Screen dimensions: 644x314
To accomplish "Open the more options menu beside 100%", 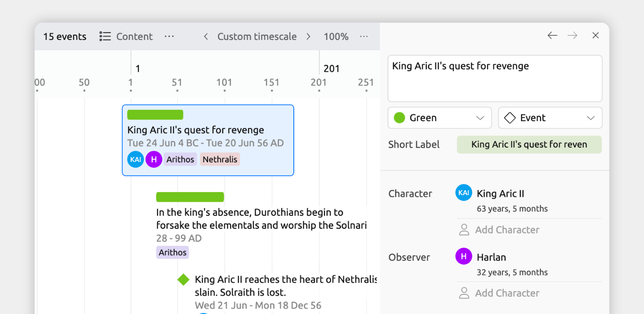I will coord(364,36).
